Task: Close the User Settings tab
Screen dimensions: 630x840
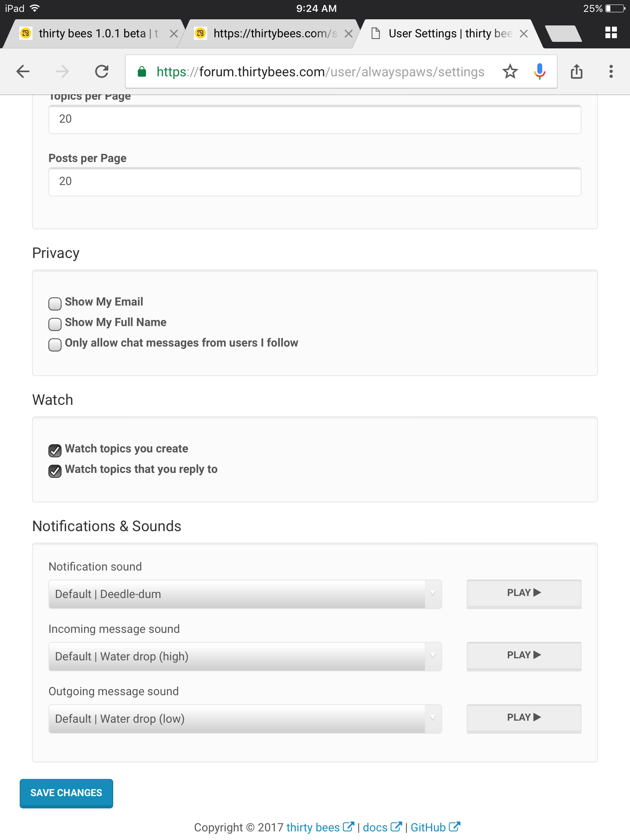Action: [x=524, y=34]
